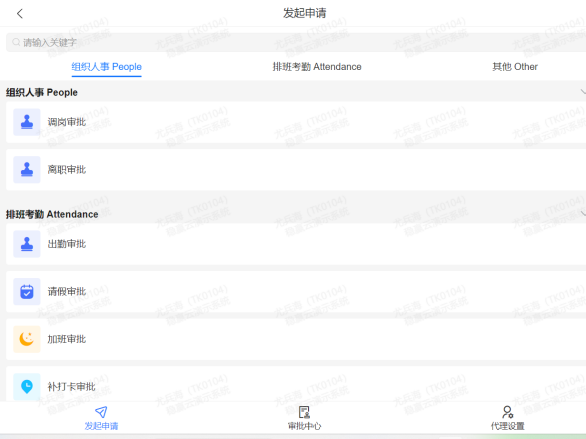The image size is (586, 439).
Task: Click the 调岗审批 text label
Action: pos(67,122)
